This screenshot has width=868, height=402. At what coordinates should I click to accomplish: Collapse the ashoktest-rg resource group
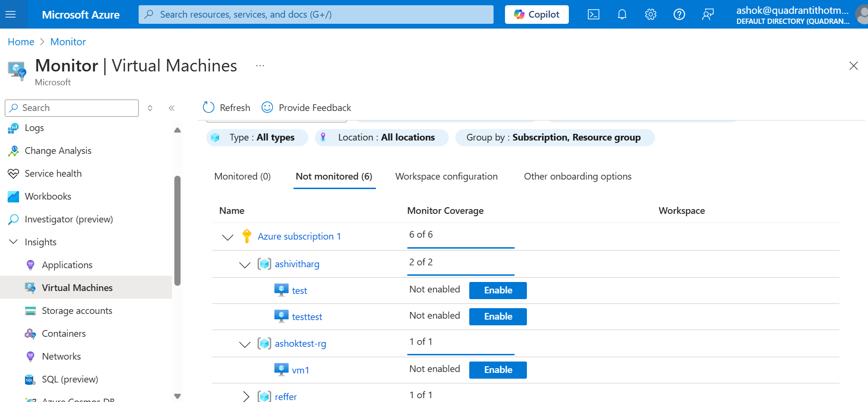coord(245,344)
